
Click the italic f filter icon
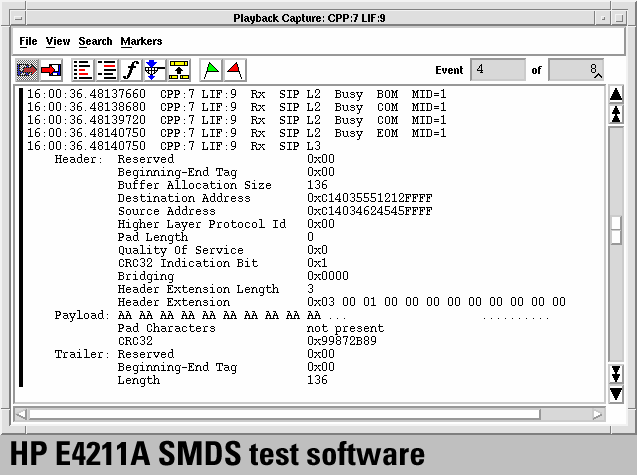tap(130, 70)
